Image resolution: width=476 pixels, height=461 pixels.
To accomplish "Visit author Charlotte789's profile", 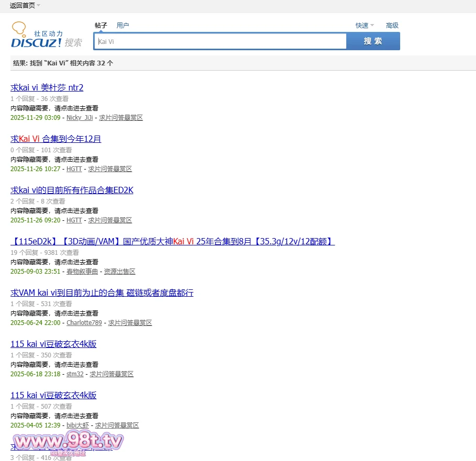I will point(84,323).
